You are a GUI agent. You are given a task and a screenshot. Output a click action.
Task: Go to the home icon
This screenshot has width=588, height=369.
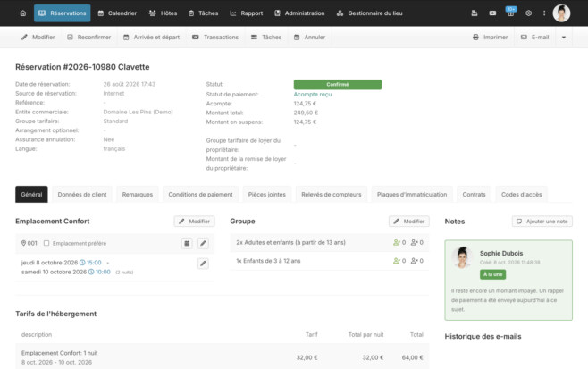click(23, 13)
